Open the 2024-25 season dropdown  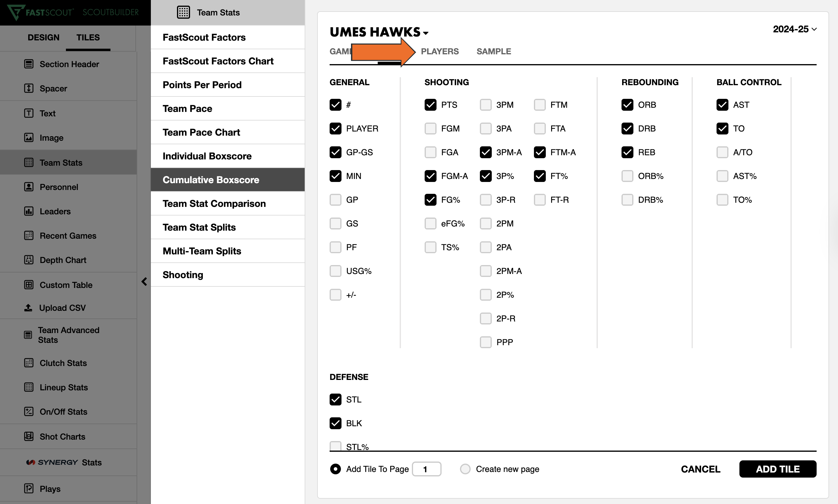pyautogui.click(x=795, y=29)
